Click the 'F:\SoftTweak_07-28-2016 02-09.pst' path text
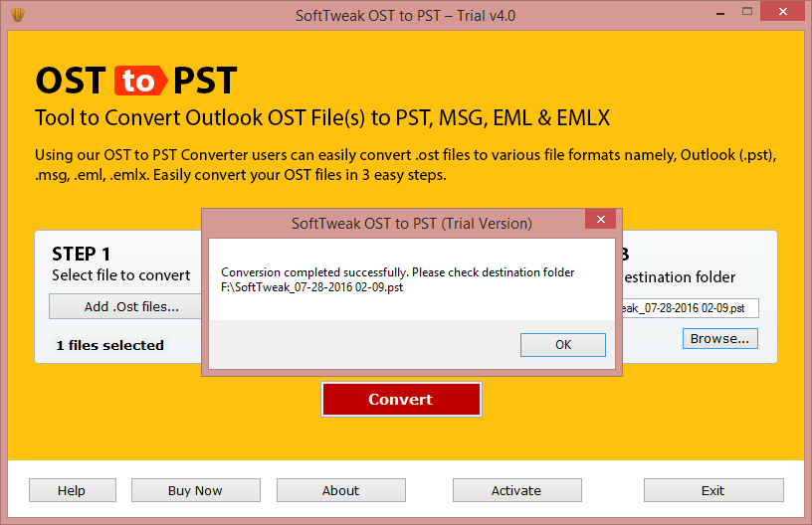This screenshot has width=812, height=525. pos(311,287)
